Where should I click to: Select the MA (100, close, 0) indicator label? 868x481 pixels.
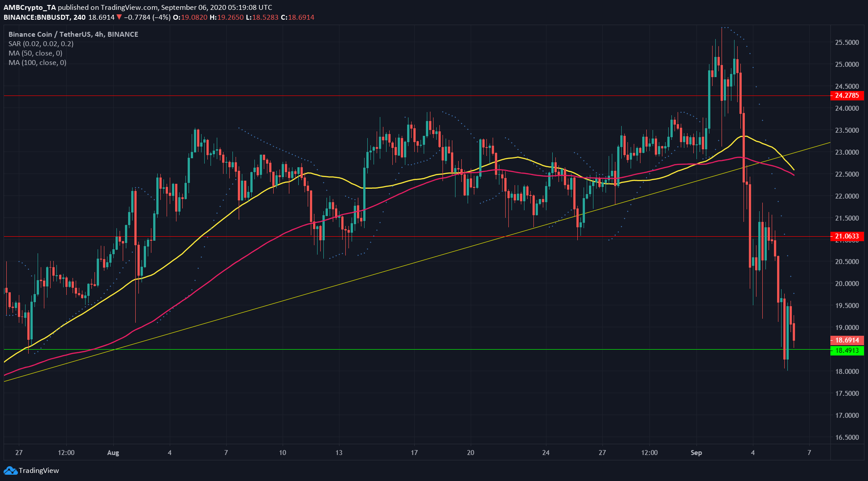(37, 62)
